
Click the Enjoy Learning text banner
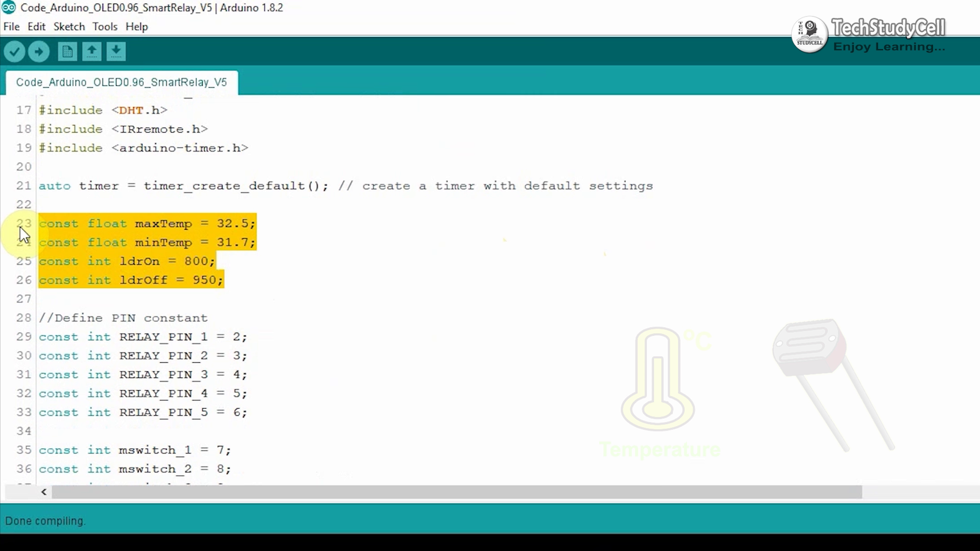890,46
